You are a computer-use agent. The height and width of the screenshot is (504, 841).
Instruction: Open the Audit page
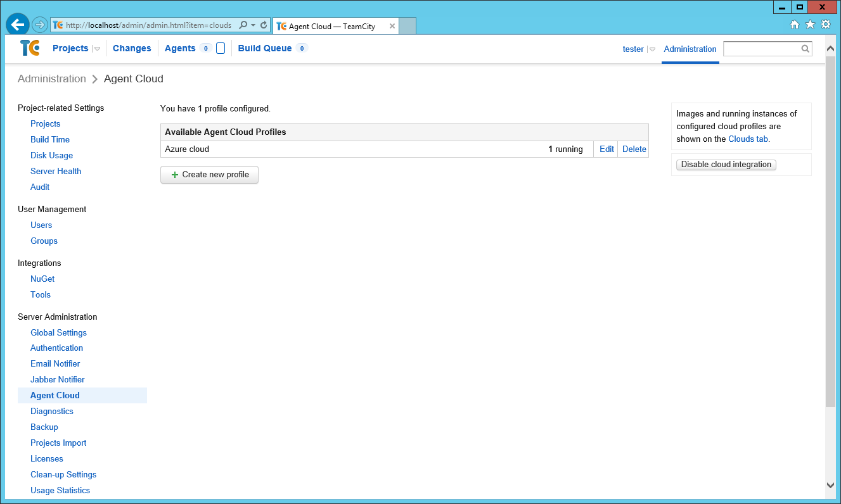[40, 187]
